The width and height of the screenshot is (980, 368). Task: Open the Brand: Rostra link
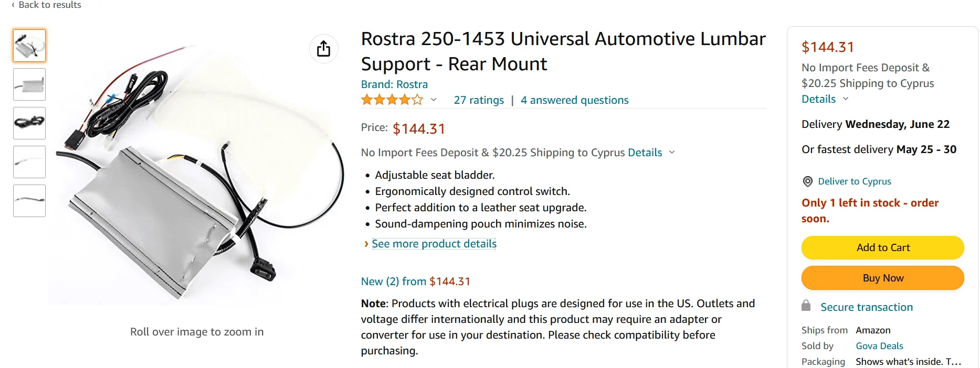(394, 84)
